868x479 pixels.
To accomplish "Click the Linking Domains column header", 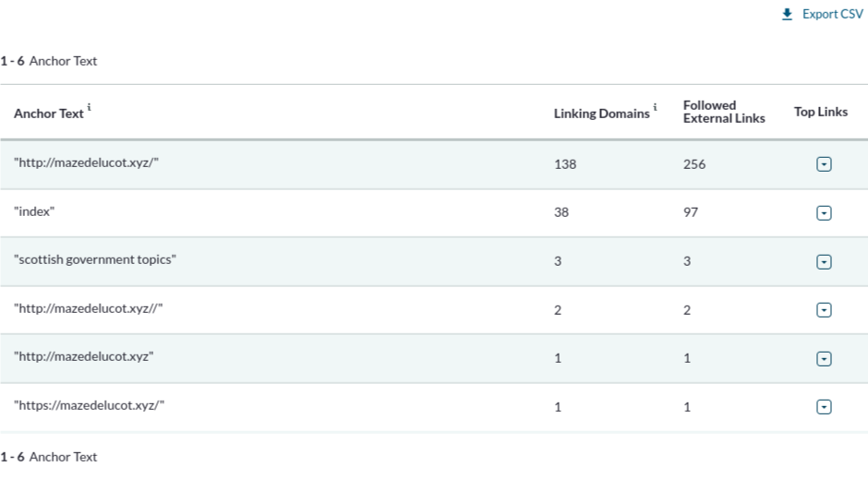I will point(602,114).
